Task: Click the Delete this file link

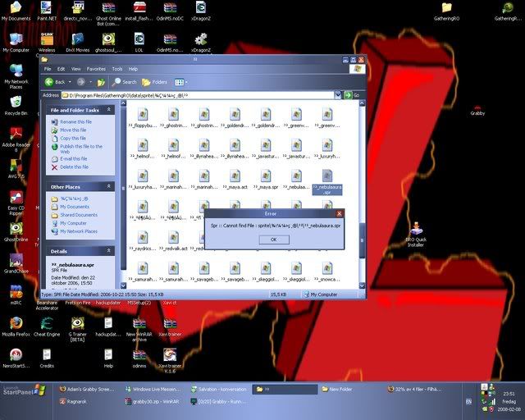Action: [74, 167]
